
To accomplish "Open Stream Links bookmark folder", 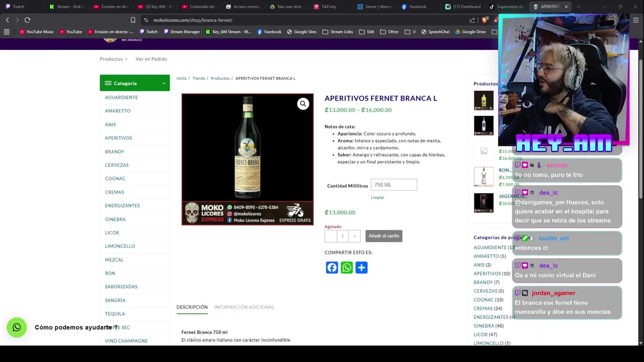I will 338,32.
